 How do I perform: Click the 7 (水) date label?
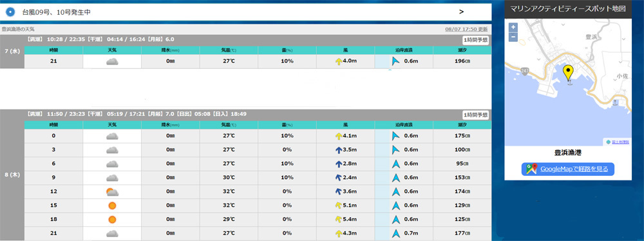(12, 52)
